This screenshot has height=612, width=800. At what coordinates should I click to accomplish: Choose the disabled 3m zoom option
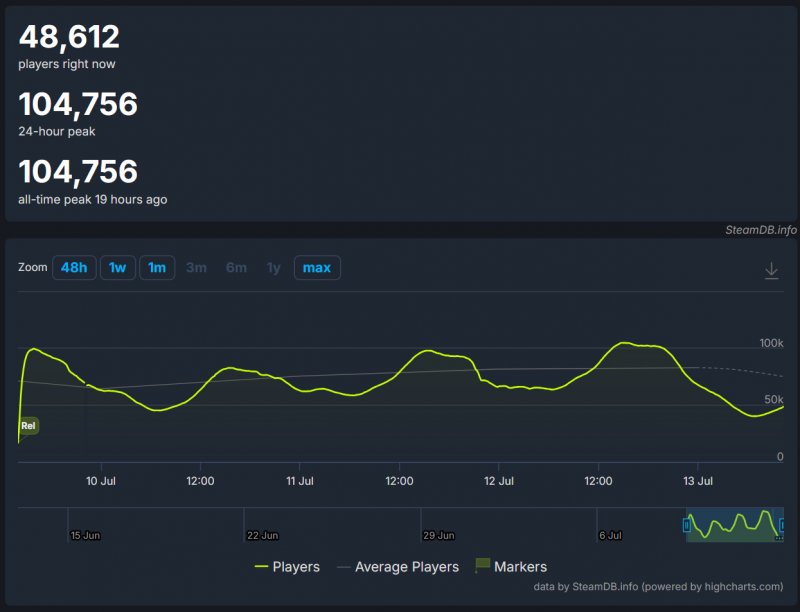pos(196,268)
